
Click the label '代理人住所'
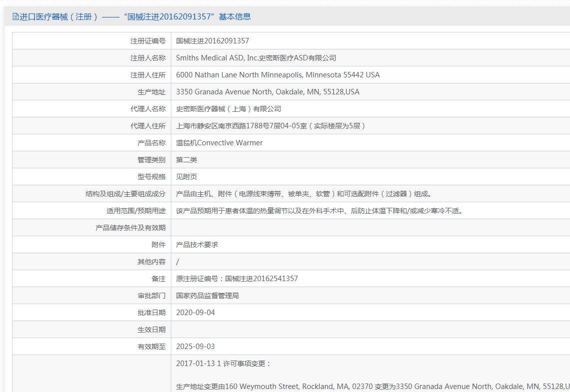pos(148,126)
